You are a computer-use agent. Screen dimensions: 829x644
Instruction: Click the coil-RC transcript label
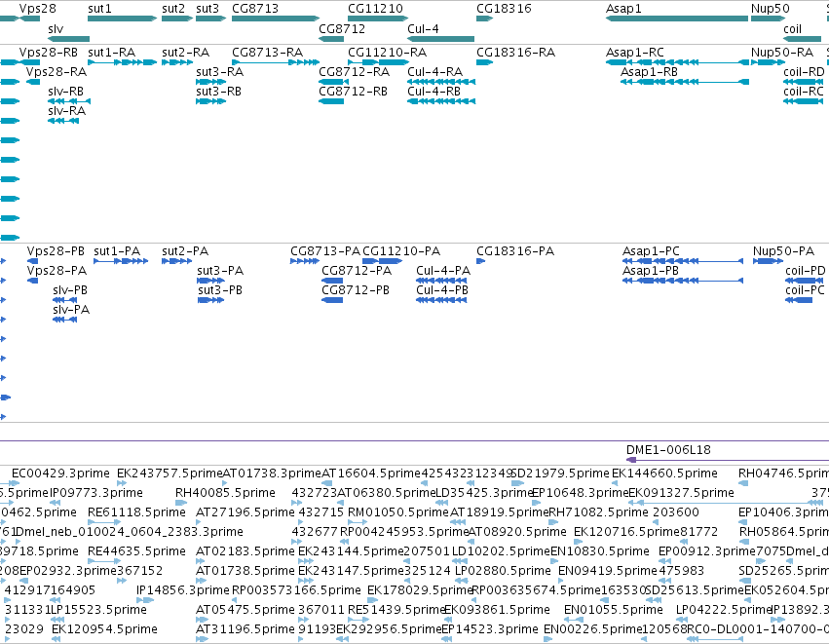(x=804, y=92)
